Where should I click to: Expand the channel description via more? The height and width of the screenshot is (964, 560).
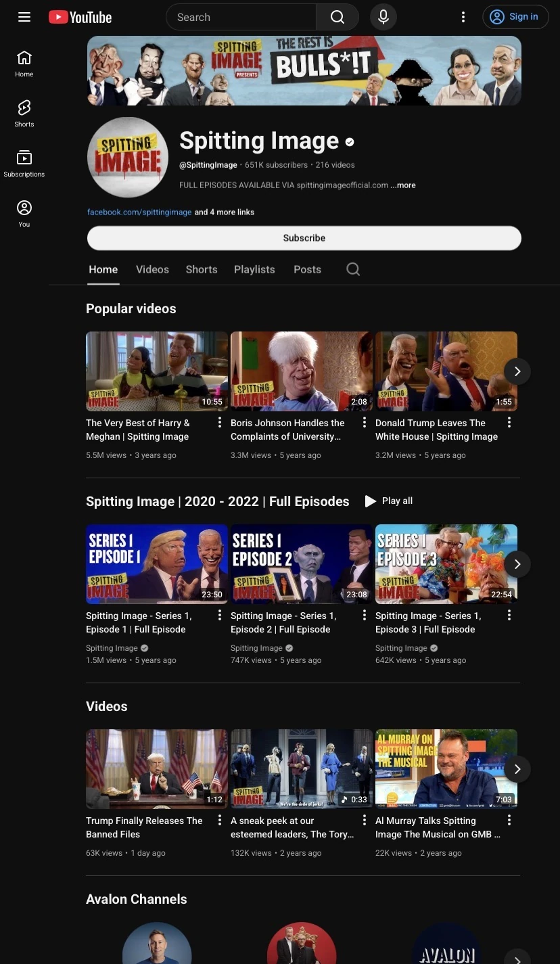click(402, 185)
